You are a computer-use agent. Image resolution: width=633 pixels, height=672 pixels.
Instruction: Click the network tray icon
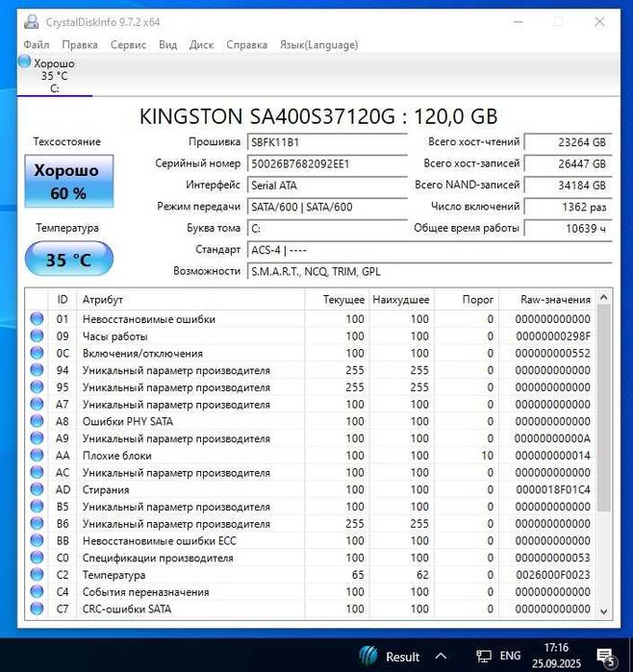tap(484, 656)
